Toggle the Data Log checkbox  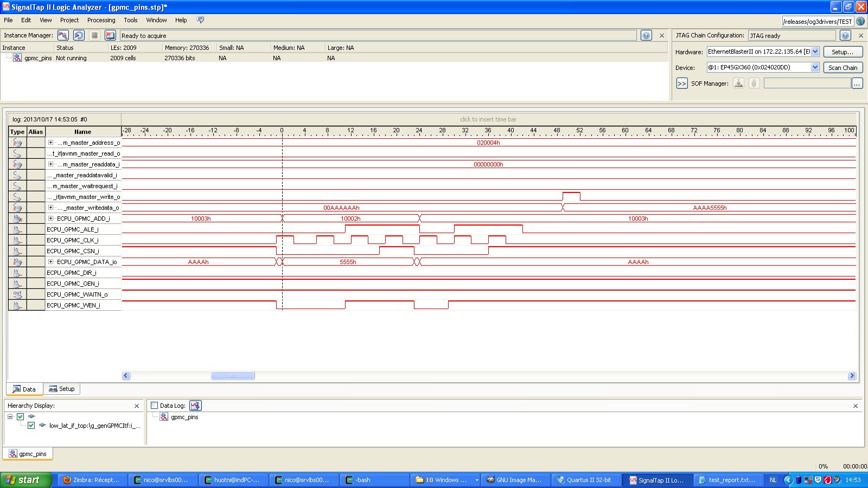coord(155,406)
